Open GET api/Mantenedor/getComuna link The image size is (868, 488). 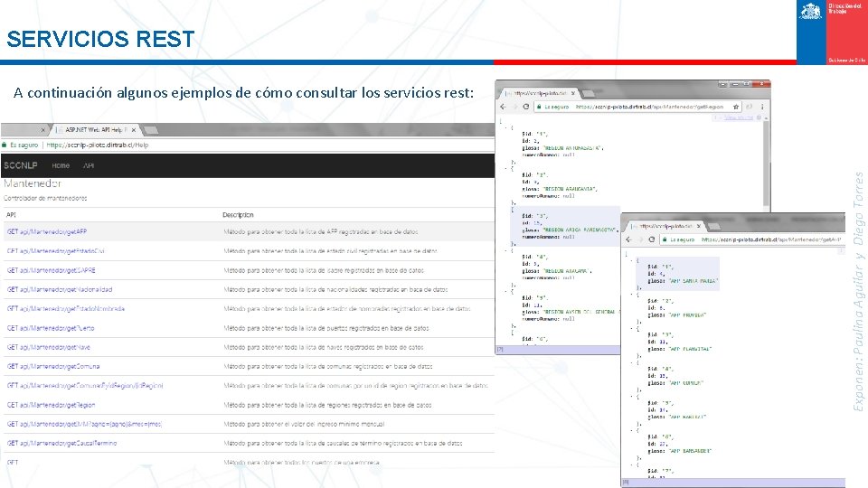53,366
